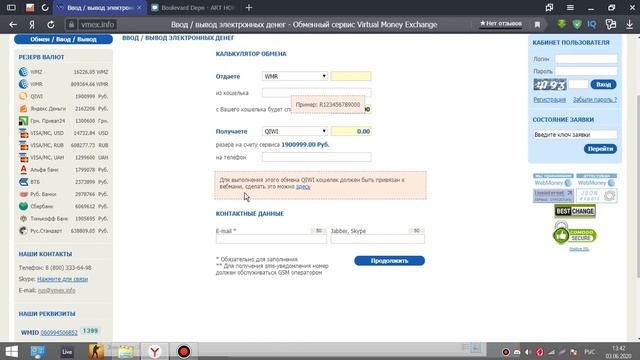640x360 pixels.
Task: Click the contact e-mail address link
Action: 56,291
